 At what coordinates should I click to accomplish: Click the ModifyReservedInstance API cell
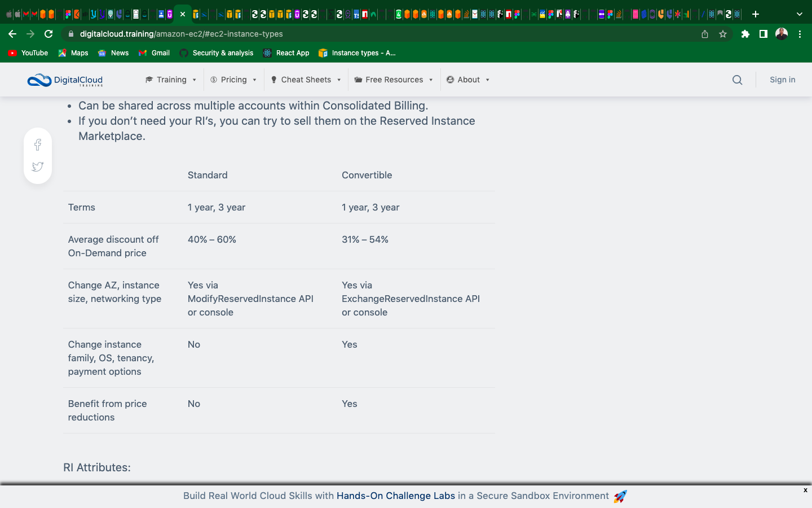(250, 299)
